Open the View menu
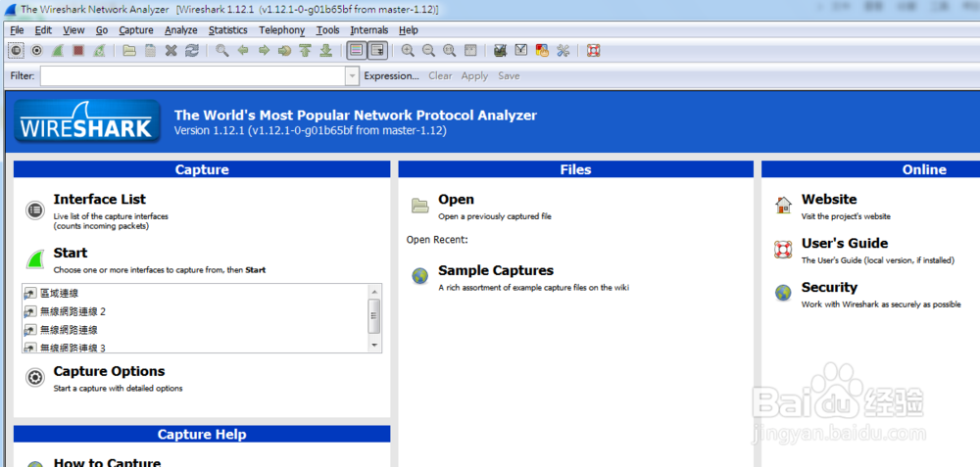The height and width of the screenshot is (467, 980). pyautogui.click(x=73, y=30)
